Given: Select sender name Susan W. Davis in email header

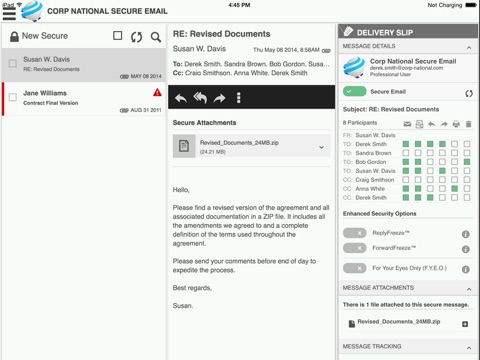Looking at the screenshot, I should point(199,49).
